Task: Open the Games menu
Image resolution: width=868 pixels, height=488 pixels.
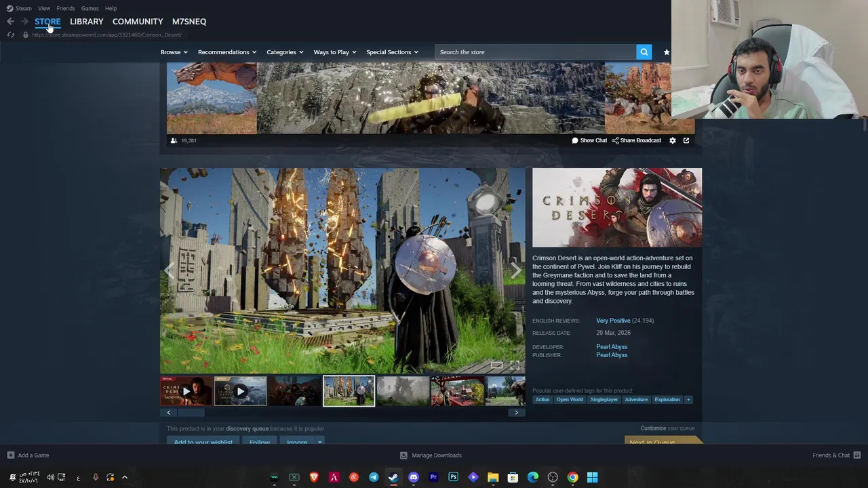Action: (90, 8)
